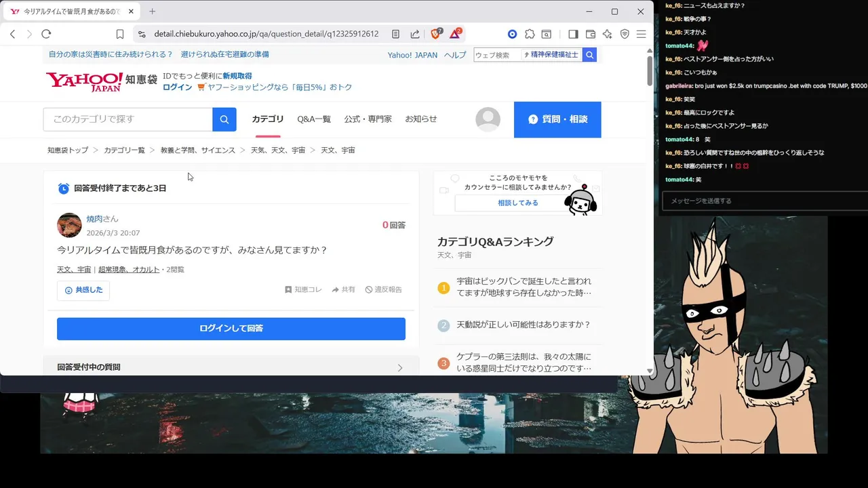Open reader mode icon in address bar
This screenshot has width=868, height=488.
point(395,34)
